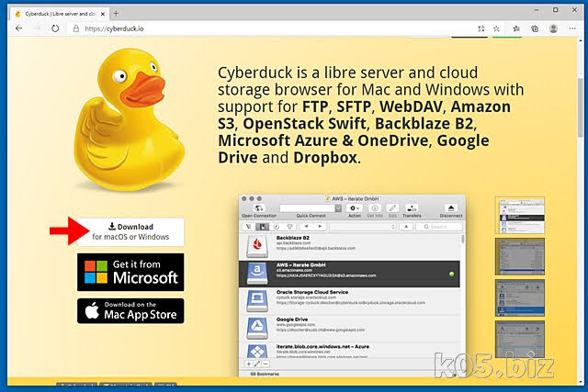Show the history clock view icon
This screenshot has width=588, height=392.
[x=276, y=227]
